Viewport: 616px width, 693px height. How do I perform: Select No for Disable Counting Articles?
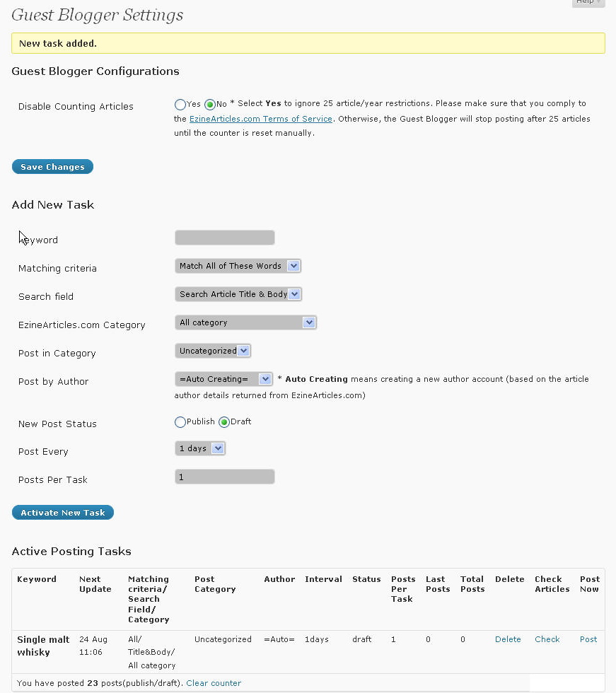tap(210, 105)
